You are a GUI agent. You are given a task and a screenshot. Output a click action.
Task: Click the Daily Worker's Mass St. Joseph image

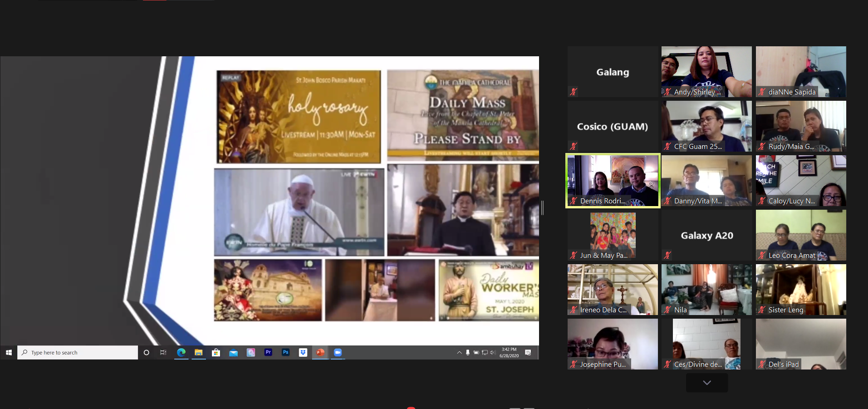click(x=489, y=290)
